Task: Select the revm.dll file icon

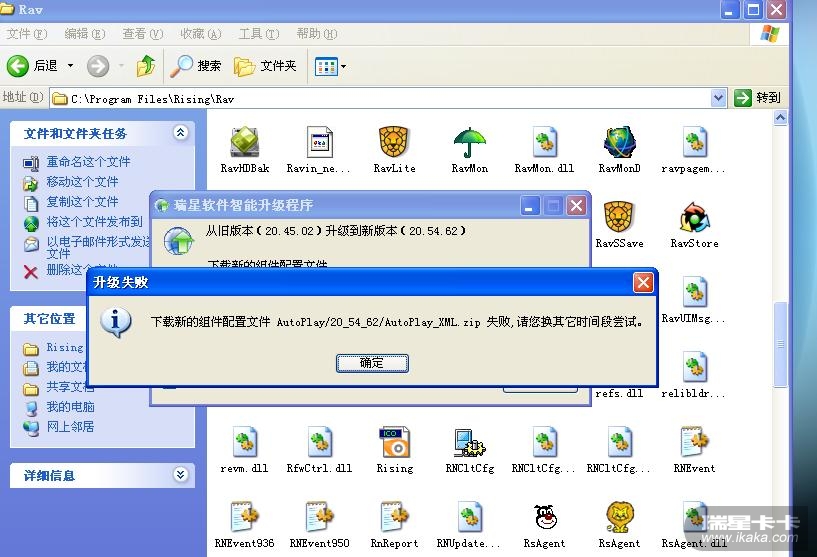Action: pos(244,442)
